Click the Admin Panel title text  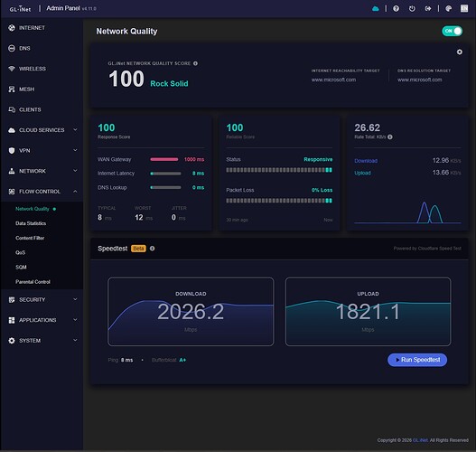pos(63,8)
